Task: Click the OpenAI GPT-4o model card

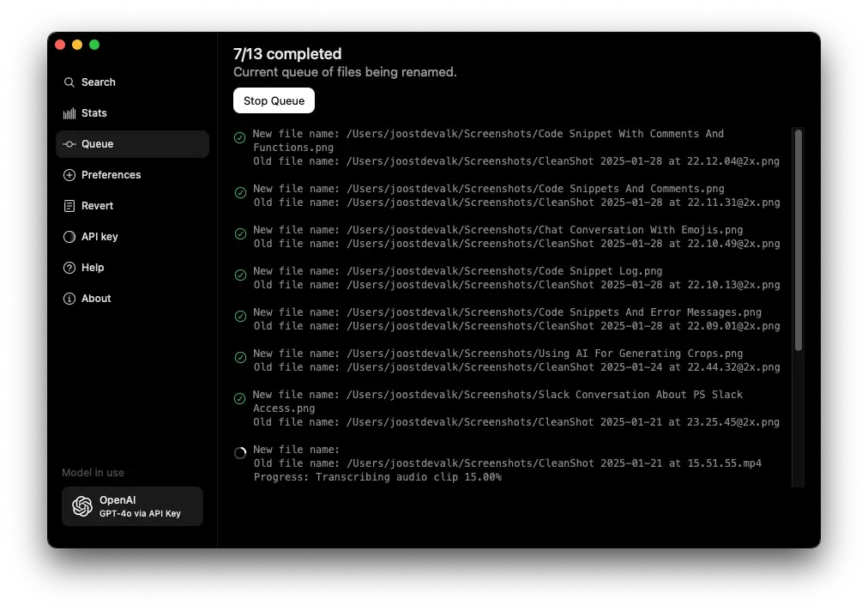Action: pyautogui.click(x=132, y=506)
